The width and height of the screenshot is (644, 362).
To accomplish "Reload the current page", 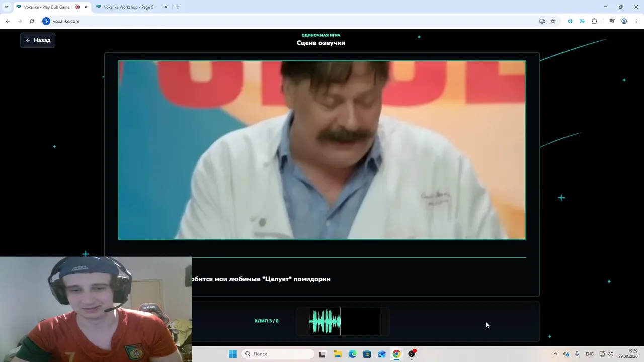I will [32, 21].
